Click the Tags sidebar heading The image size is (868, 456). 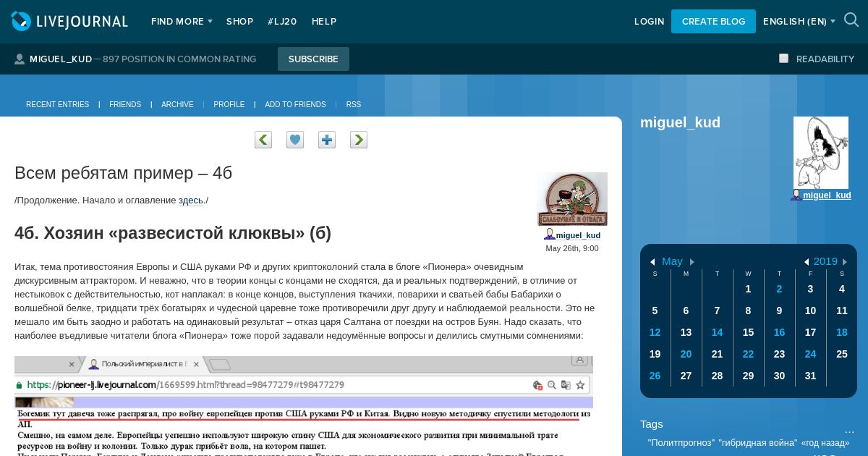[x=651, y=424]
